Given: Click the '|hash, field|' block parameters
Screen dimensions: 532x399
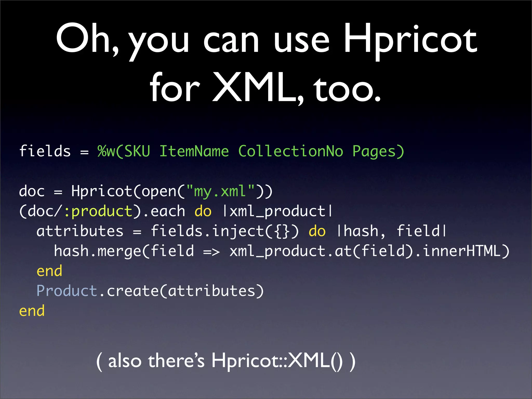Looking at the screenshot, I should (391, 231).
